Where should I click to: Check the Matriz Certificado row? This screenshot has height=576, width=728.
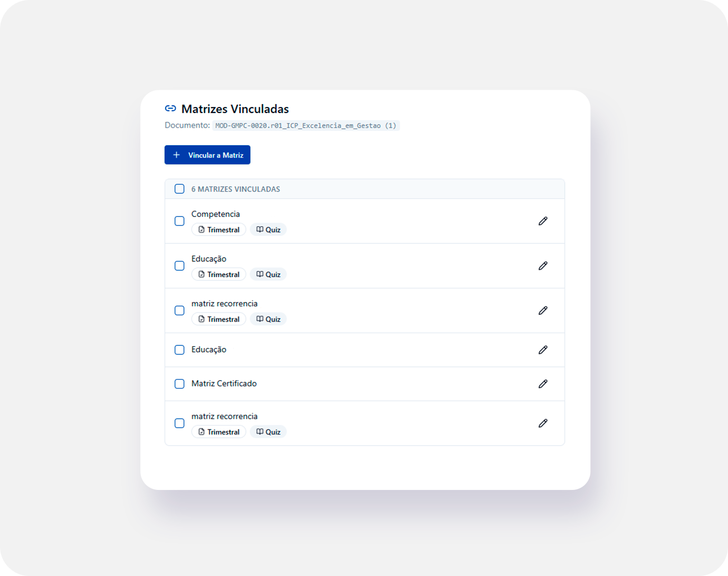[179, 384]
